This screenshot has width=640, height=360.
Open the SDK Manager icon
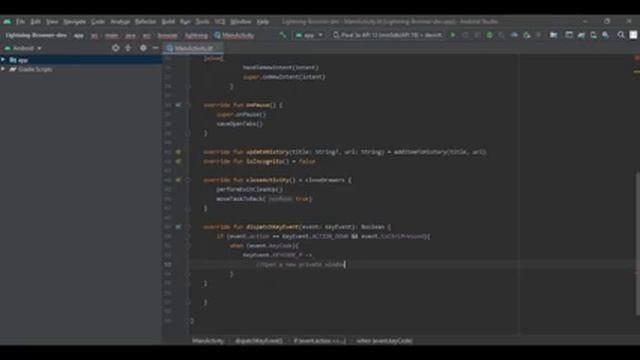pyautogui.click(x=606, y=36)
